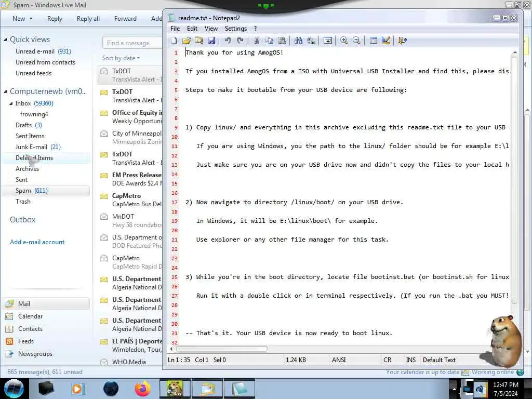
Task: Open the Sort by date dropdown
Action: point(121,58)
